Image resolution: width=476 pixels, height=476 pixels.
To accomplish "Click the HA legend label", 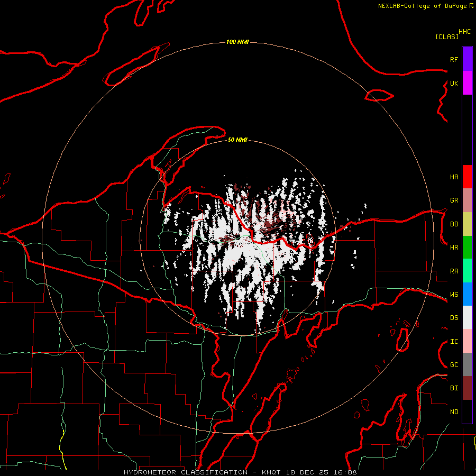I will (x=454, y=177).
